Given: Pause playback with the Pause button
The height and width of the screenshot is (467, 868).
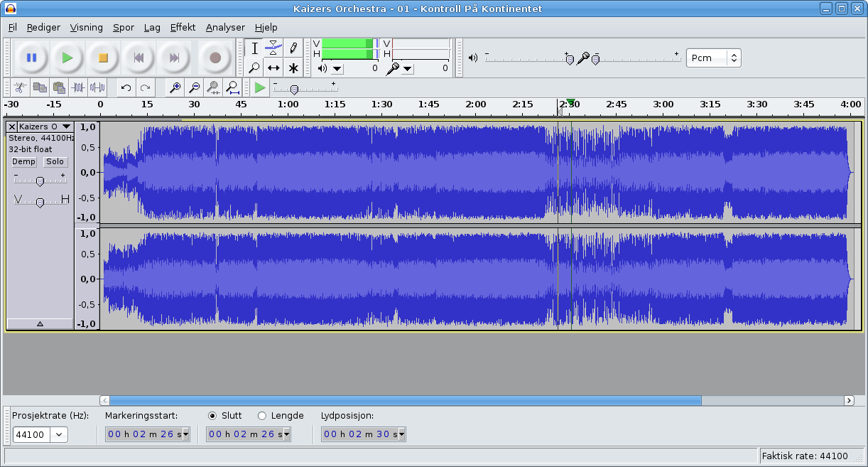Looking at the screenshot, I should coord(31,58).
